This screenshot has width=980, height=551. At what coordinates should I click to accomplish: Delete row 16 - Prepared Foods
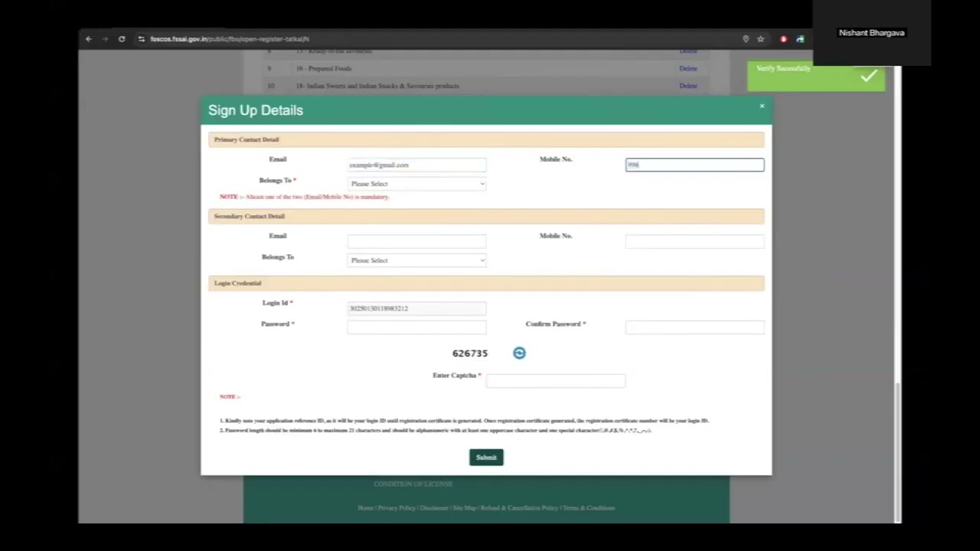(688, 68)
